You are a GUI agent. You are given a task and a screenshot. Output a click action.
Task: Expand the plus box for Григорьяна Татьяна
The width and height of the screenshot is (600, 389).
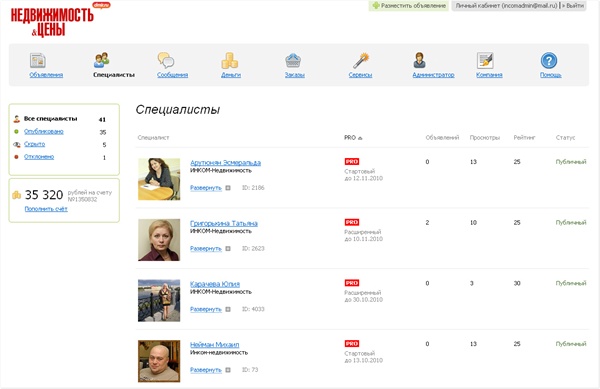click(x=228, y=249)
